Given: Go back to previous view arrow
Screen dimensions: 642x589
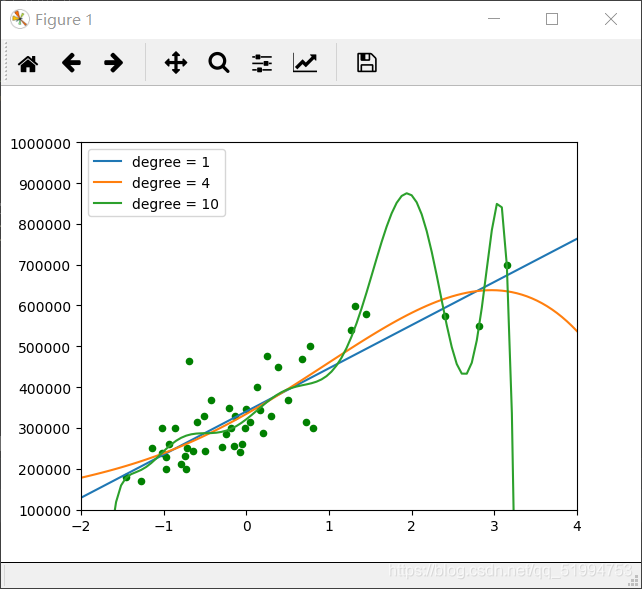Looking at the screenshot, I should click(71, 63).
